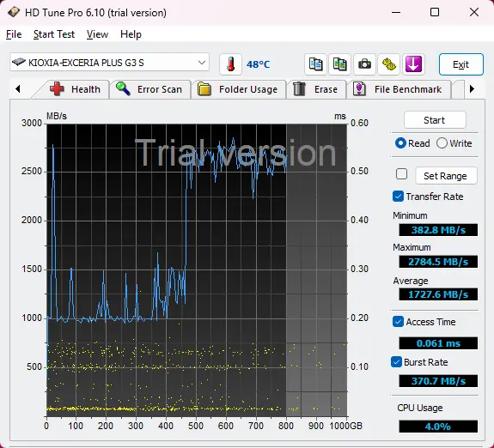Click the HD Tune Pro app icon in title bar
The image size is (494, 448).
tap(14, 12)
